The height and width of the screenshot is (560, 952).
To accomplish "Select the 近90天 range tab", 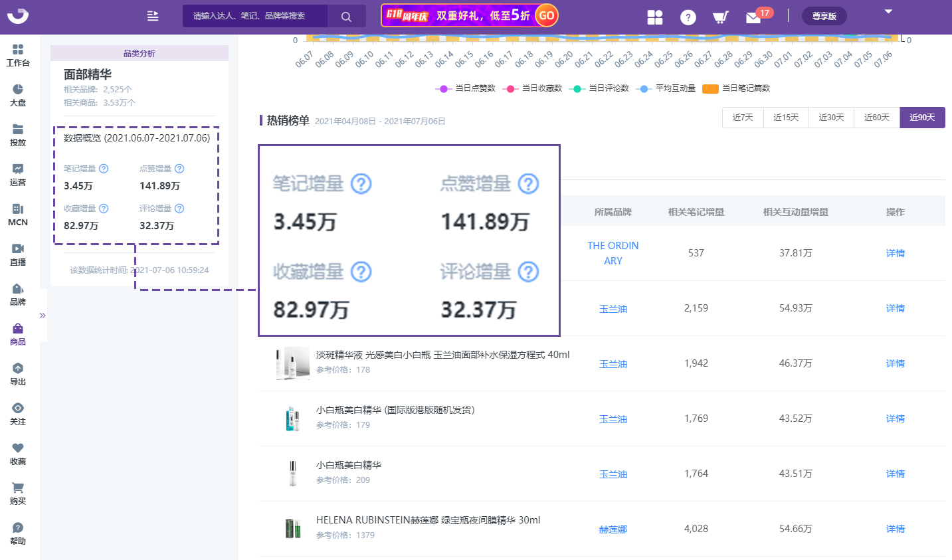I will click(923, 118).
